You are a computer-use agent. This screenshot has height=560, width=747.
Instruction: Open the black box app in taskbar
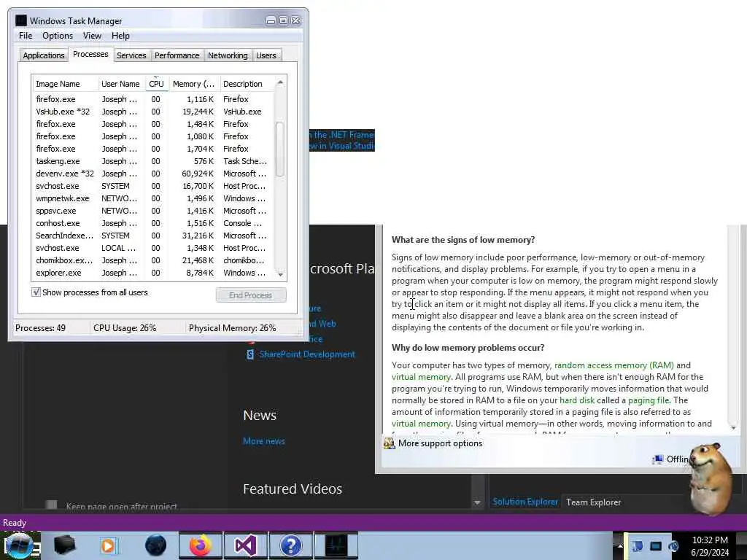[65, 545]
